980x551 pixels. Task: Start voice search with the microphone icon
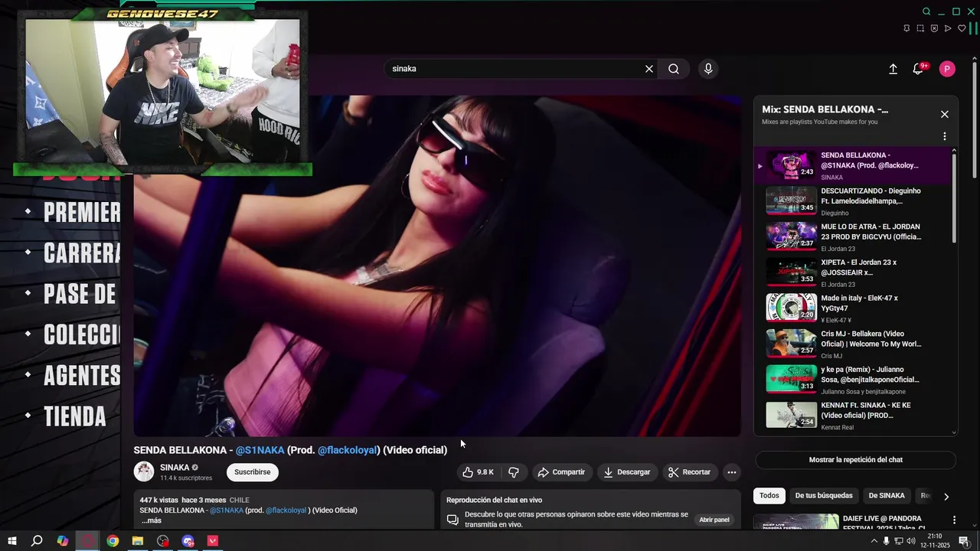click(708, 69)
